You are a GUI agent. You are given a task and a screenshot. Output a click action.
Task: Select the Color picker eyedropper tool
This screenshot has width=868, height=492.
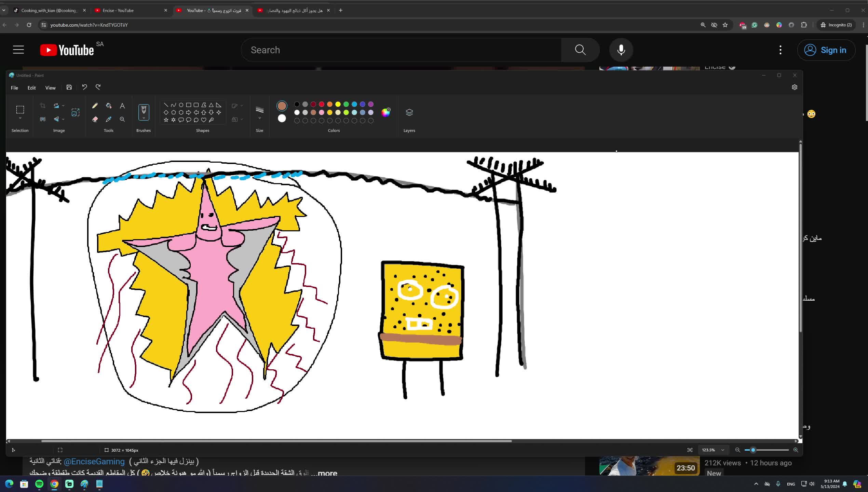click(x=109, y=119)
